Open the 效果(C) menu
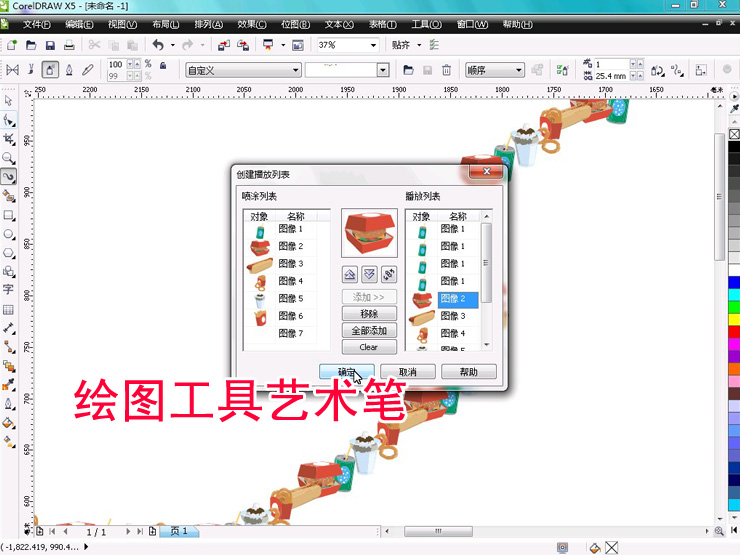The width and height of the screenshot is (740, 555). point(248,23)
